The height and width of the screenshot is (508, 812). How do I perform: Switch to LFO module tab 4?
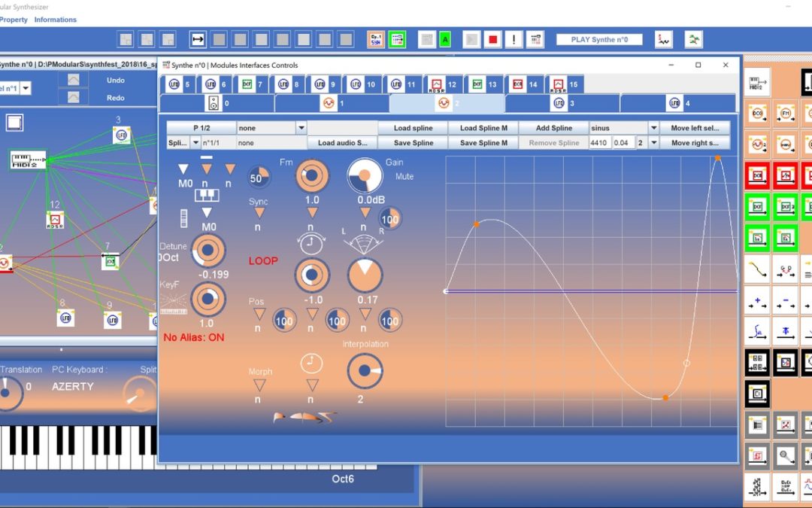click(x=677, y=103)
